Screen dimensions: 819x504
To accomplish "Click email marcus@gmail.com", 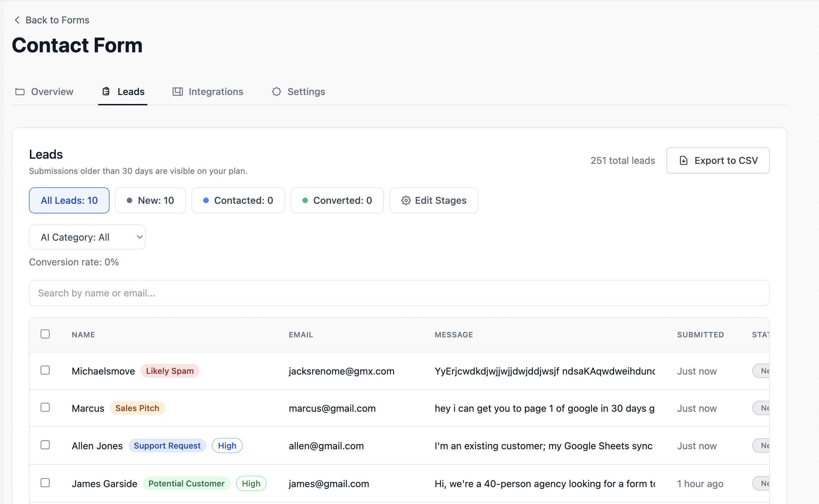I will [332, 408].
